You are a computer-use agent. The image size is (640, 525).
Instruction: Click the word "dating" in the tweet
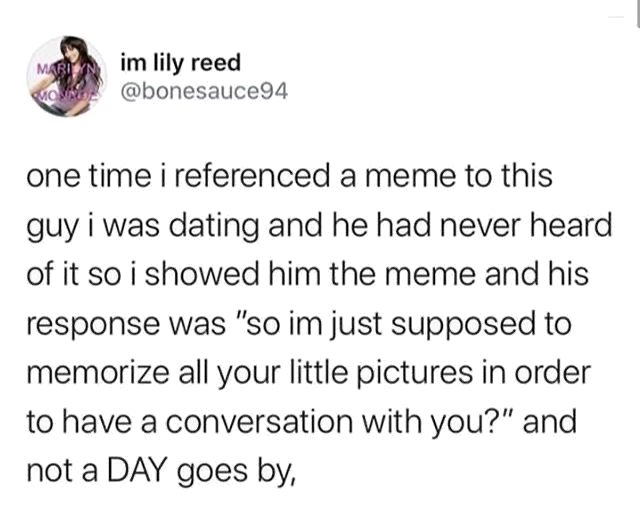click(x=213, y=227)
